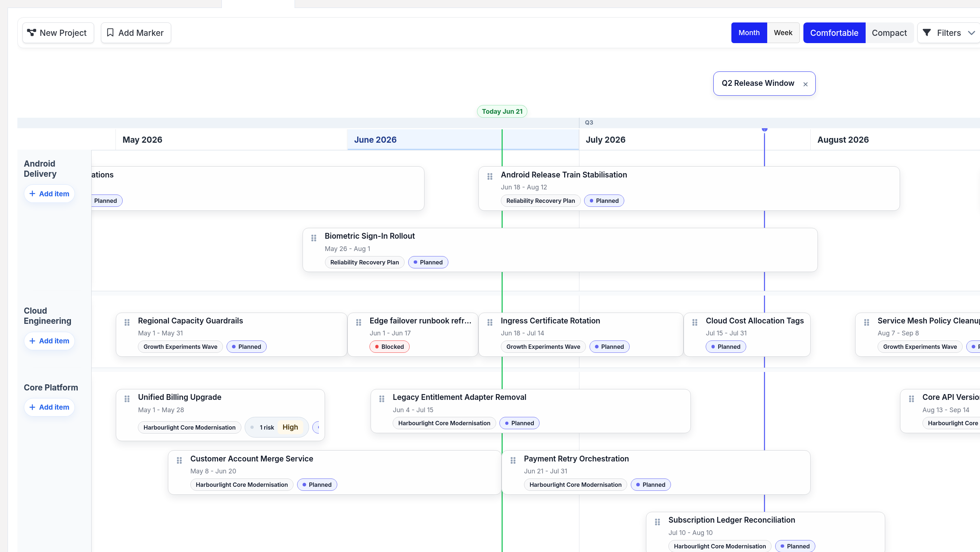This screenshot has width=980, height=552.
Task: Select the July 2026 month header
Action: coord(605,140)
